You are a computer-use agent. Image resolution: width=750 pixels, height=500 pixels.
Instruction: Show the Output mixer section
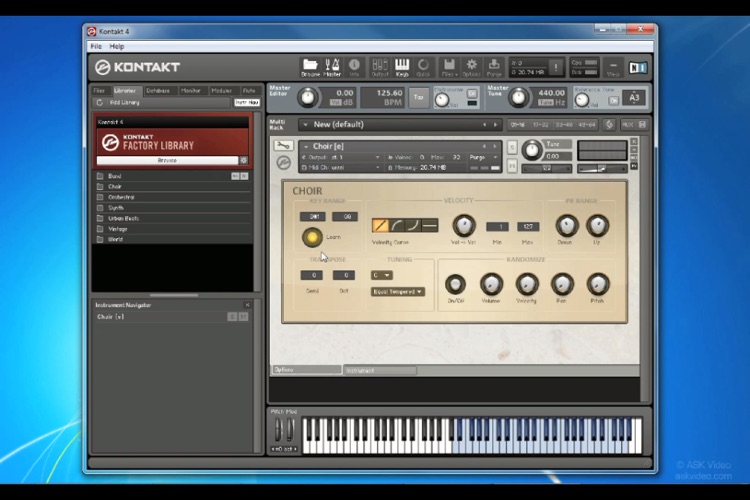pyautogui.click(x=380, y=67)
